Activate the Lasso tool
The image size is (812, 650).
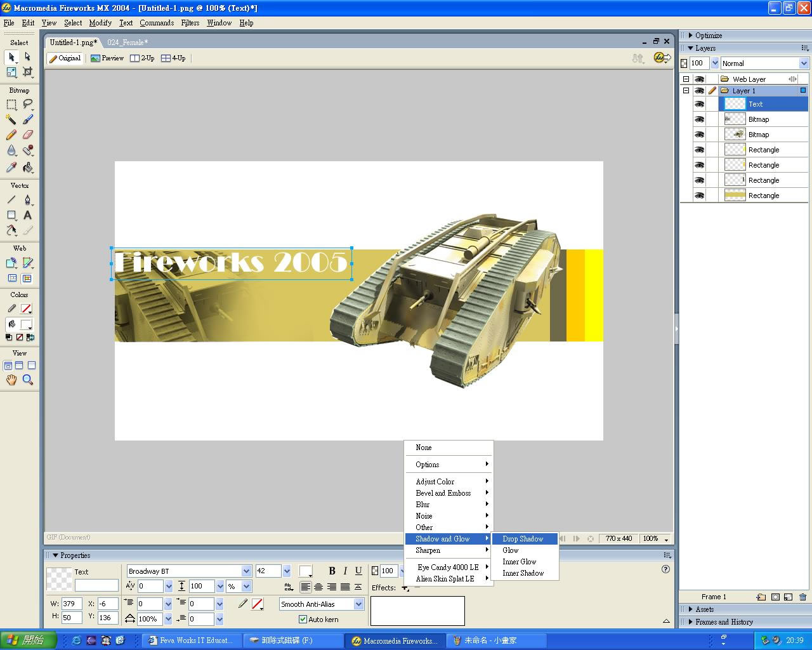(x=27, y=104)
